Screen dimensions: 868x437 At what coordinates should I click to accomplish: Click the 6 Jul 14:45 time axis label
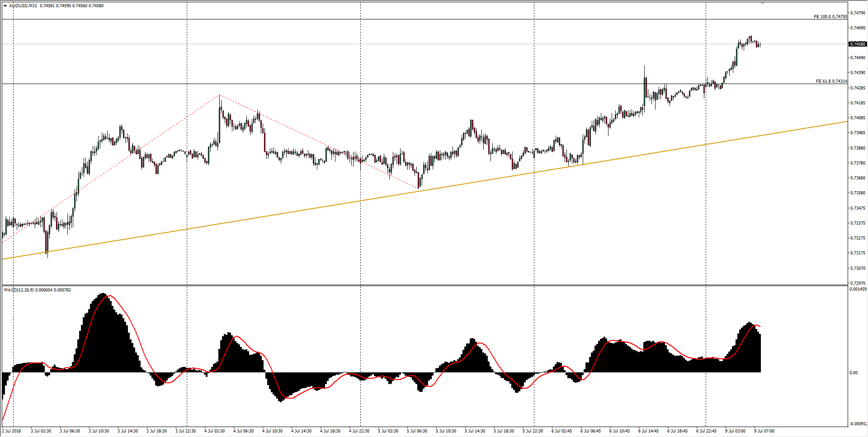coord(648,431)
